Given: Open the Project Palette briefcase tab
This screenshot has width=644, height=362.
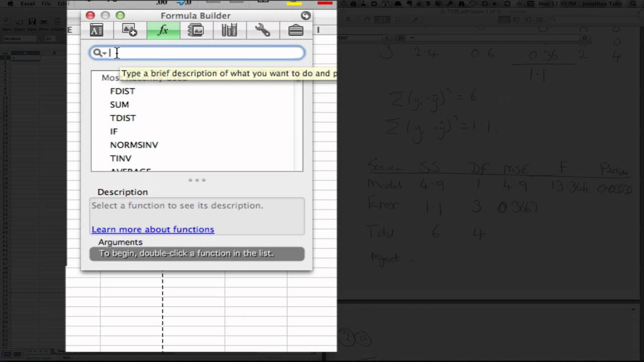Looking at the screenshot, I should coord(296,31).
